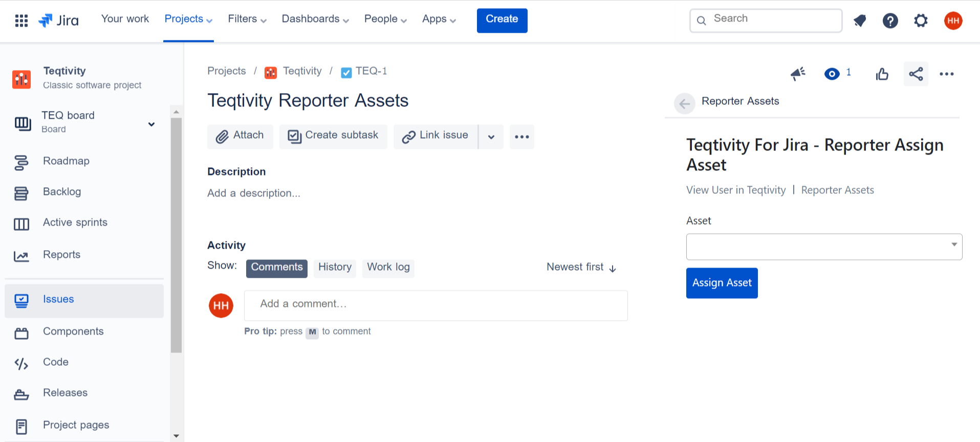
Task: Open the Projects menu
Action: 188,19
